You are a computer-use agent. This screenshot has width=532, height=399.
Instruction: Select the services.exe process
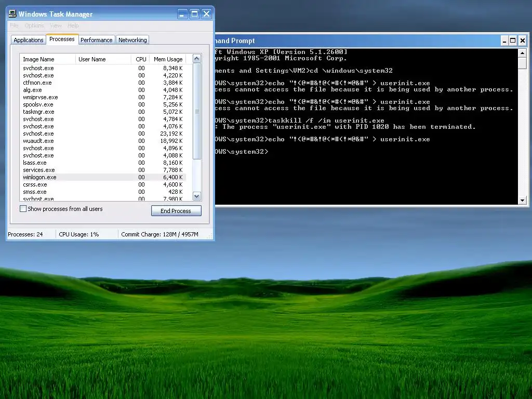click(x=103, y=170)
